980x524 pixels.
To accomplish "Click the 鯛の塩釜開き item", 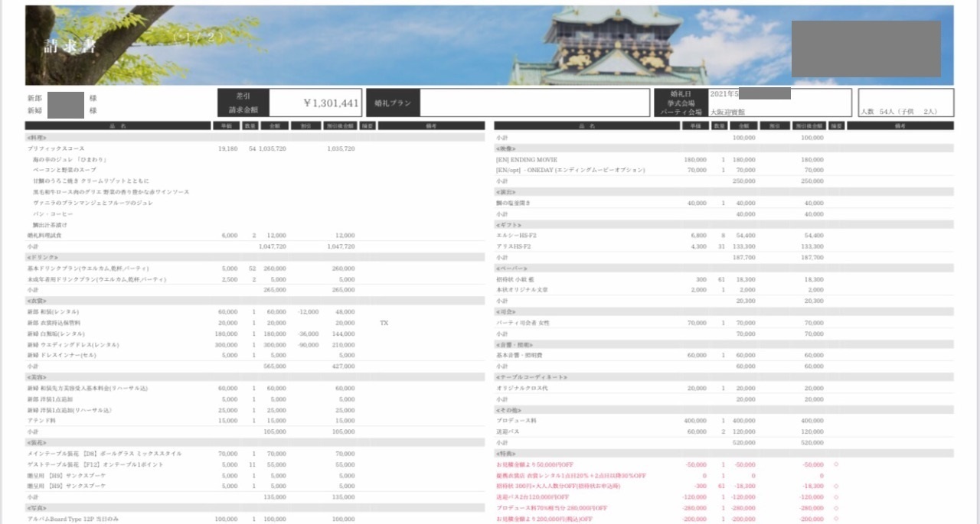I will tap(518, 203).
